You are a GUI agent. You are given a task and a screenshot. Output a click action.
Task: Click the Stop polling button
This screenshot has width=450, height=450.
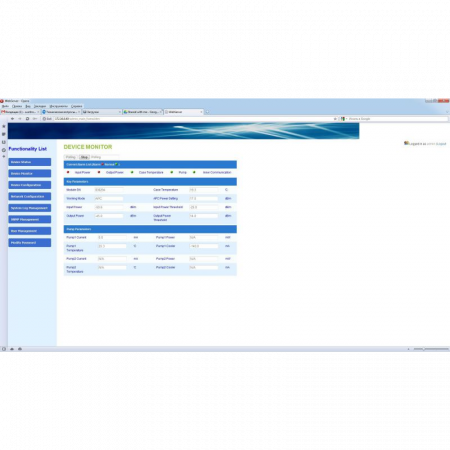(x=84, y=157)
